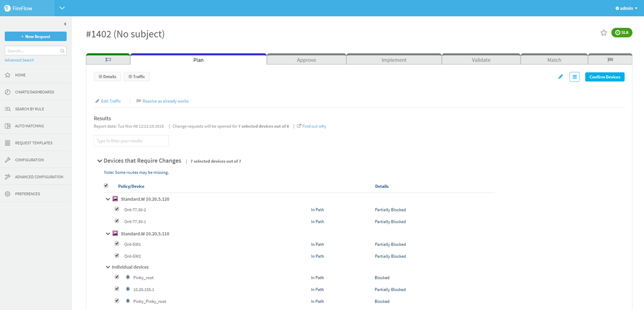Viewport: 644px width, 310px height.
Task: Click the green SLA badge
Action: (x=621, y=33)
